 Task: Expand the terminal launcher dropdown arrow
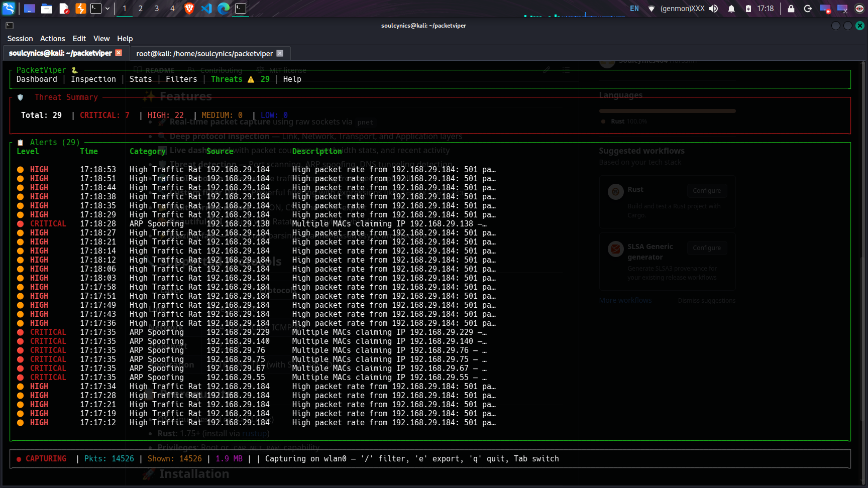pyautogui.click(x=107, y=9)
